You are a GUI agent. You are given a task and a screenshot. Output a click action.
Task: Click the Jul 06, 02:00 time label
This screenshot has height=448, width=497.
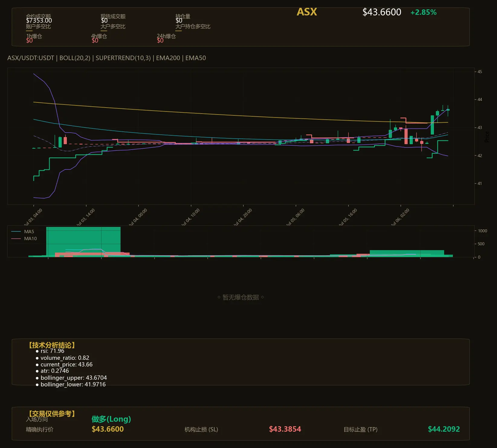point(400,217)
